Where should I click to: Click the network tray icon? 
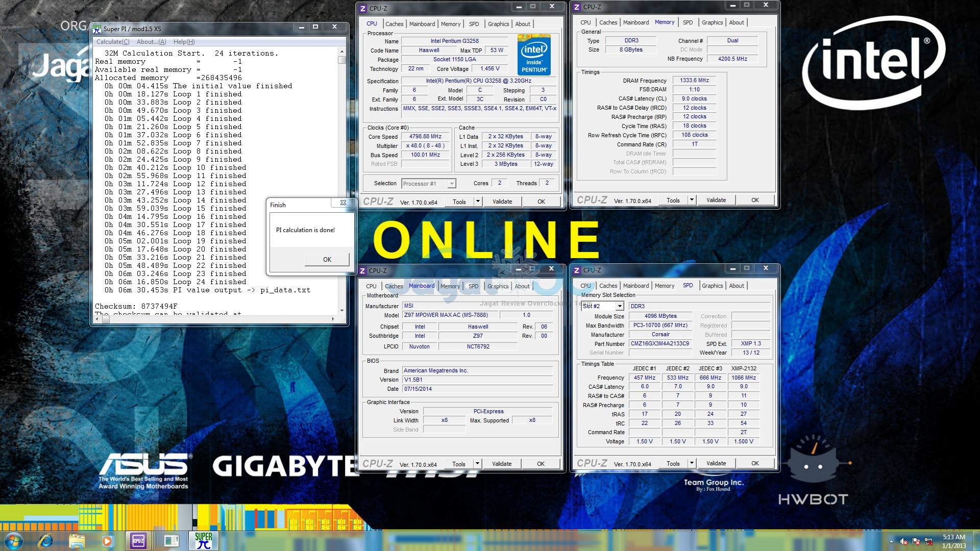[x=928, y=541]
